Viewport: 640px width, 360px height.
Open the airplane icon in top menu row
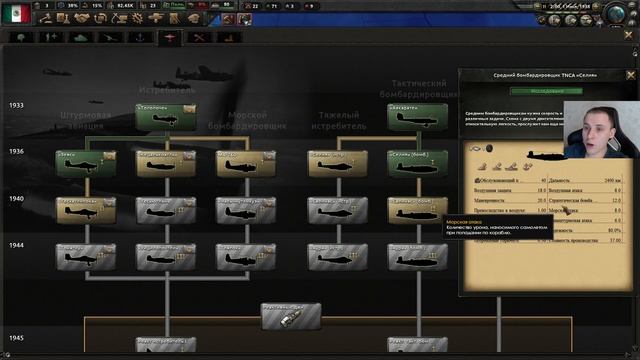pos(156,18)
